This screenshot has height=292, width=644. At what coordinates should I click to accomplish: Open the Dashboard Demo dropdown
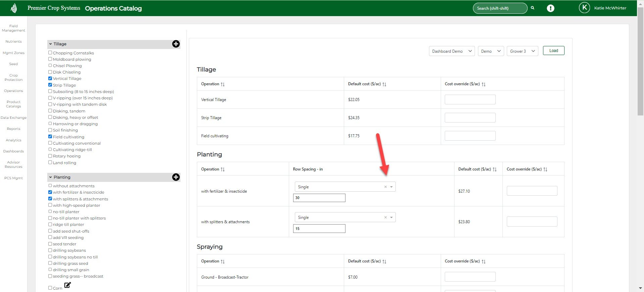[x=451, y=51]
